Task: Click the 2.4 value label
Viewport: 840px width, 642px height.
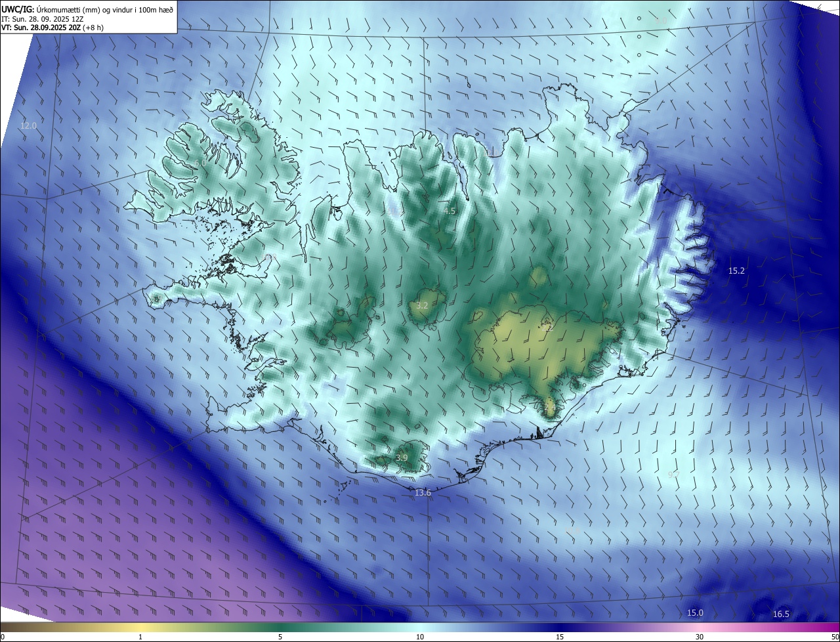Action: click(550, 408)
